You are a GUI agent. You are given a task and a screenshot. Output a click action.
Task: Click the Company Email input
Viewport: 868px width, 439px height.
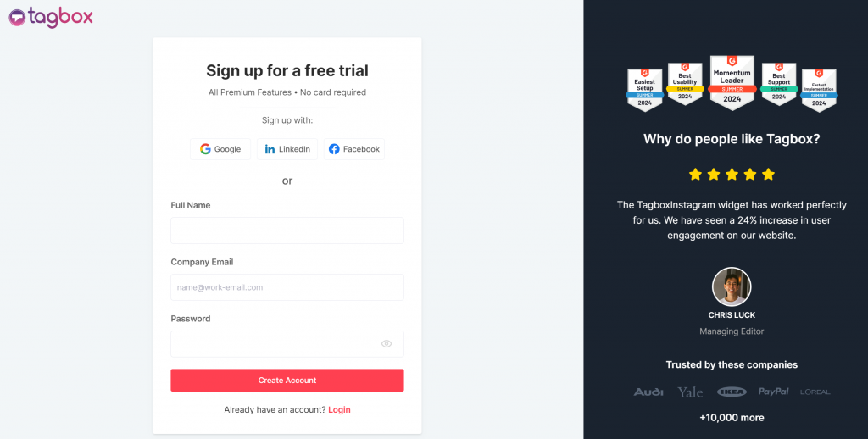[x=287, y=287]
